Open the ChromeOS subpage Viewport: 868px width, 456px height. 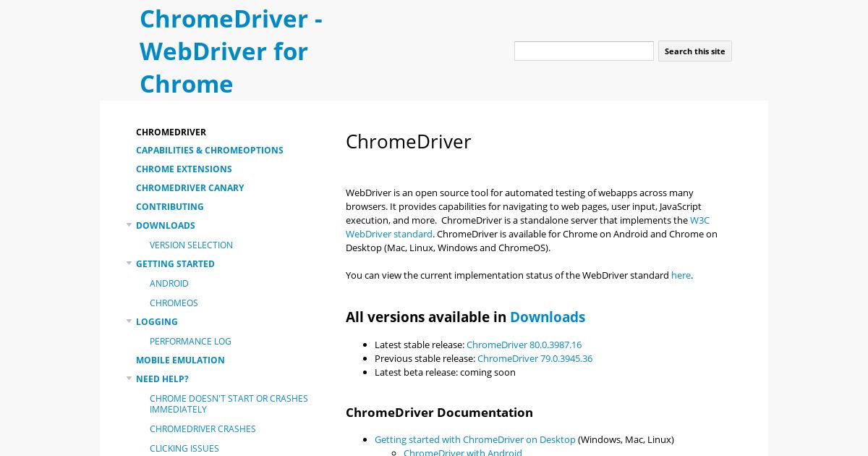tap(174, 303)
